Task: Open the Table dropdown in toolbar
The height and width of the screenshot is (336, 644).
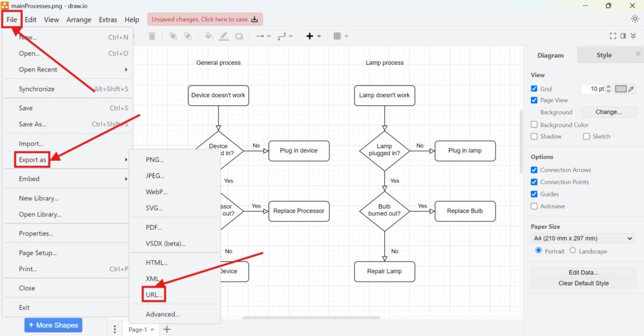Action: tap(341, 36)
